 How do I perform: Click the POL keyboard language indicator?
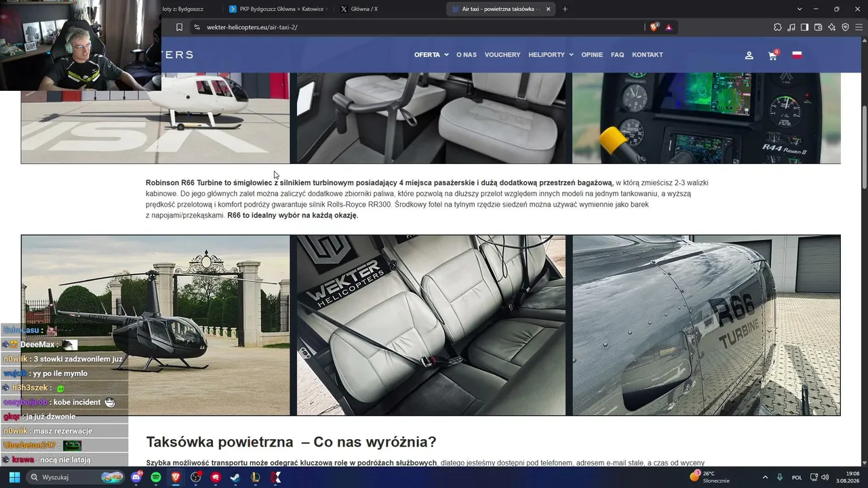(797, 477)
